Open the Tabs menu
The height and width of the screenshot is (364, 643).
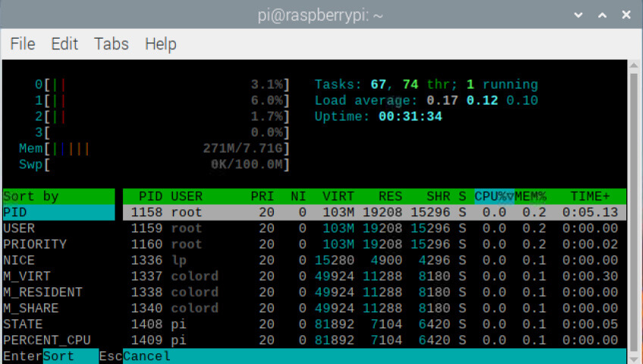coord(111,44)
